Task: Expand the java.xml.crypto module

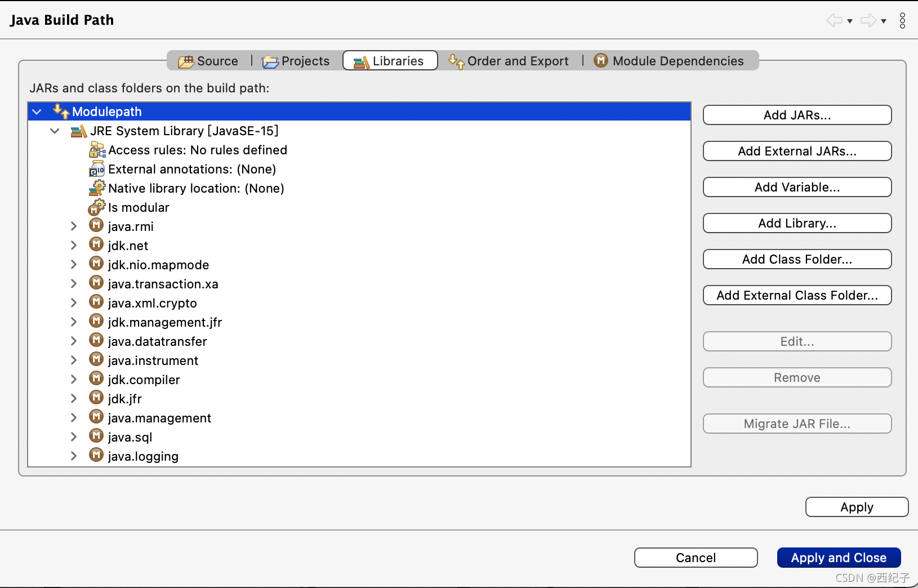Action: point(74,303)
